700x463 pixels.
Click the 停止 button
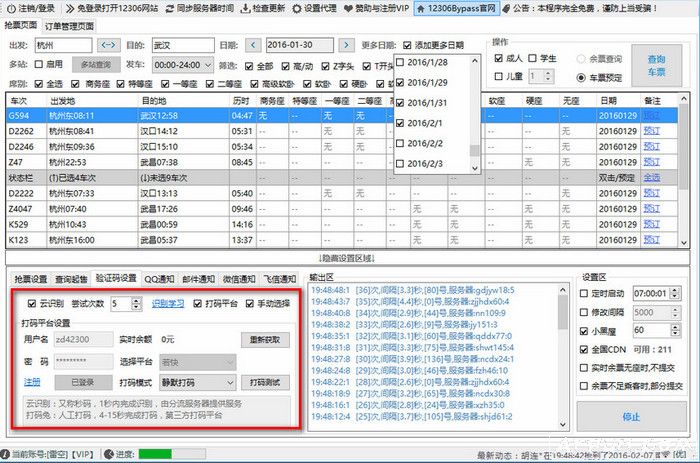[631, 417]
